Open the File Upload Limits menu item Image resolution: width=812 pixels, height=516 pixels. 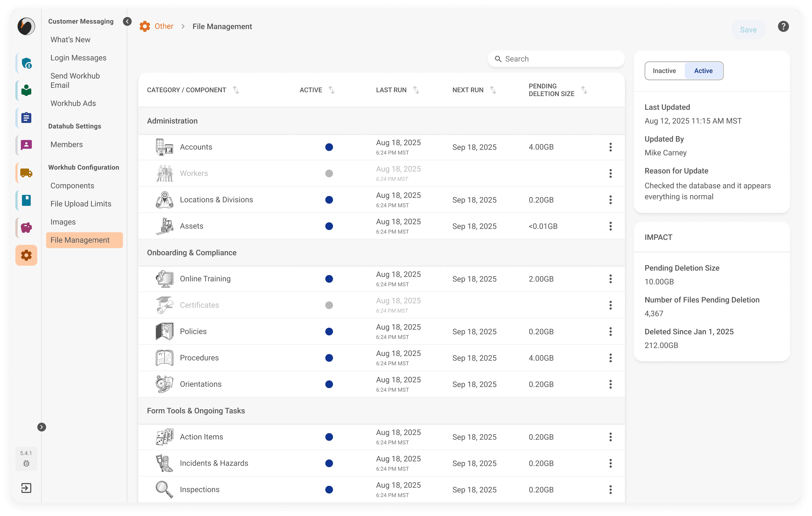coord(81,204)
